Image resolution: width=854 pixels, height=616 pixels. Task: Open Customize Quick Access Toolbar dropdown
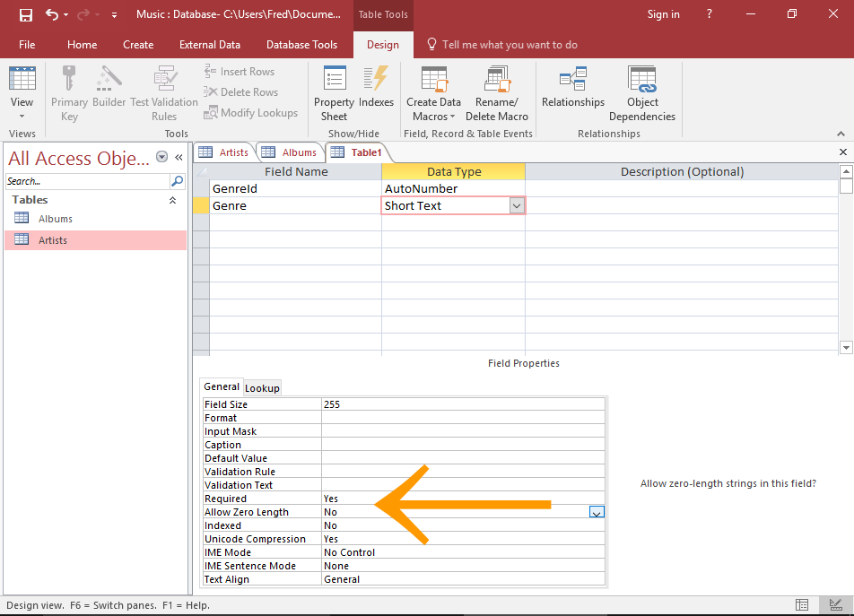point(114,15)
